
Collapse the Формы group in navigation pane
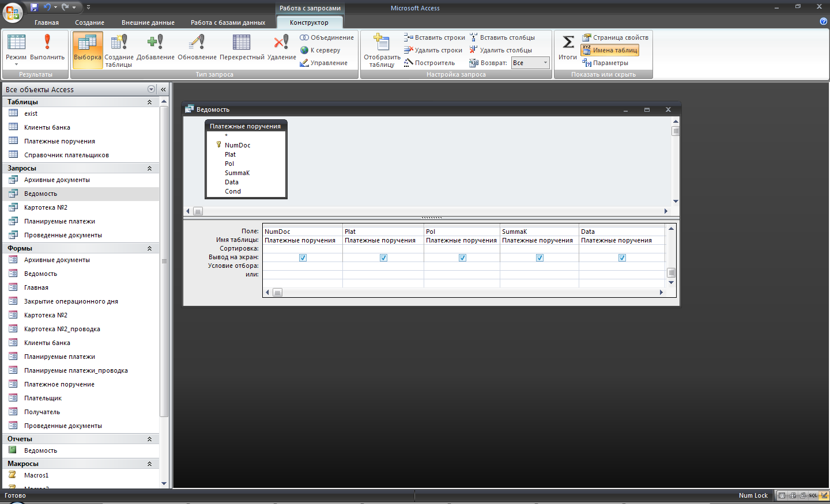coord(149,248)
